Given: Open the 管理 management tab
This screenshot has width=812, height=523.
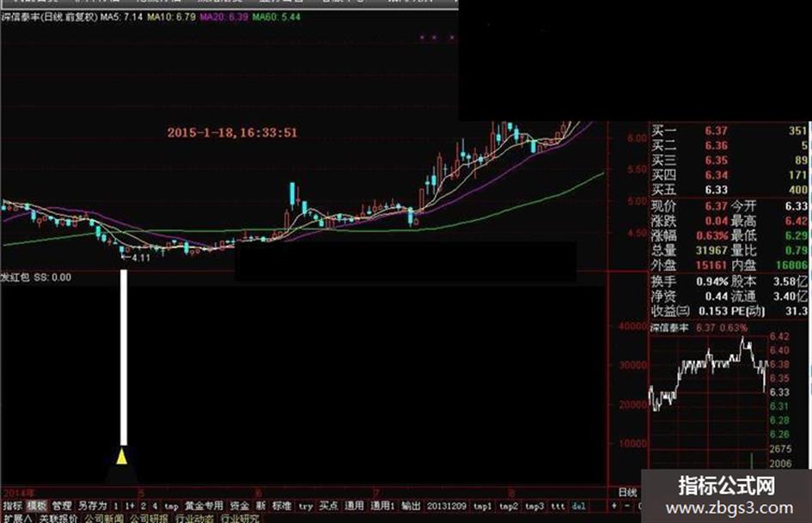Looking at the screenshot, I should click(62, 506).
